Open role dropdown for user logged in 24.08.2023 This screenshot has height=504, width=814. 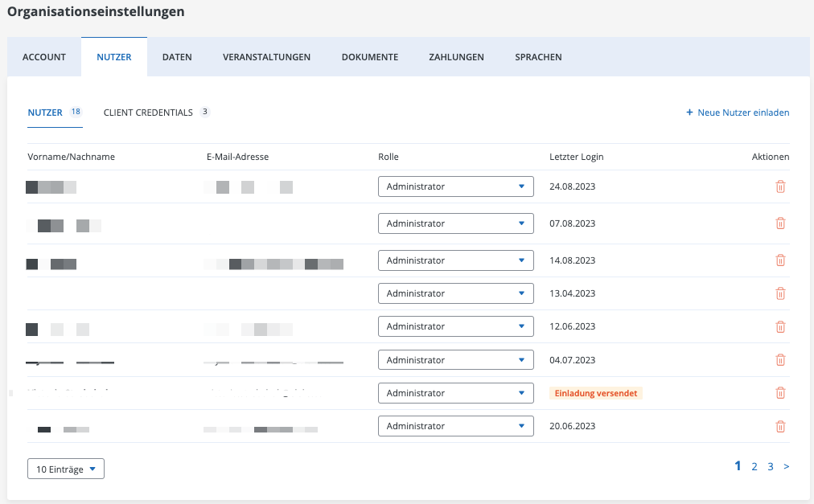(x=455, y=186)
